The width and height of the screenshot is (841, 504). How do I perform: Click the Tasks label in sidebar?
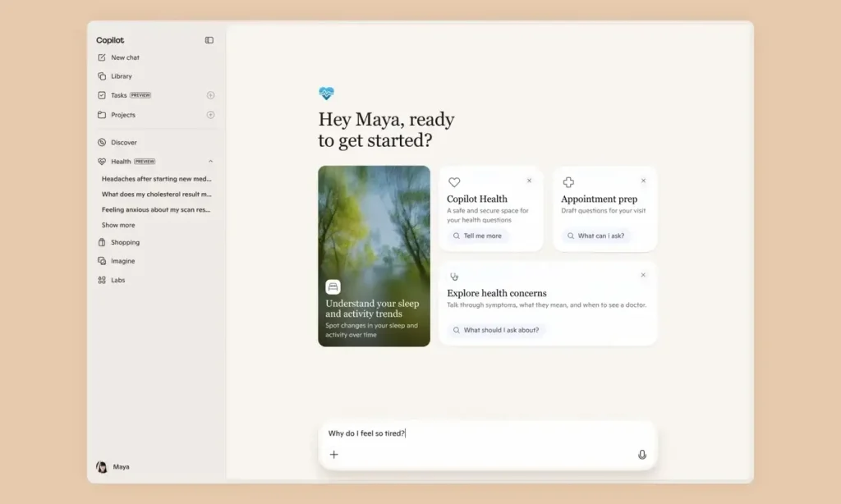click(118, 95)
